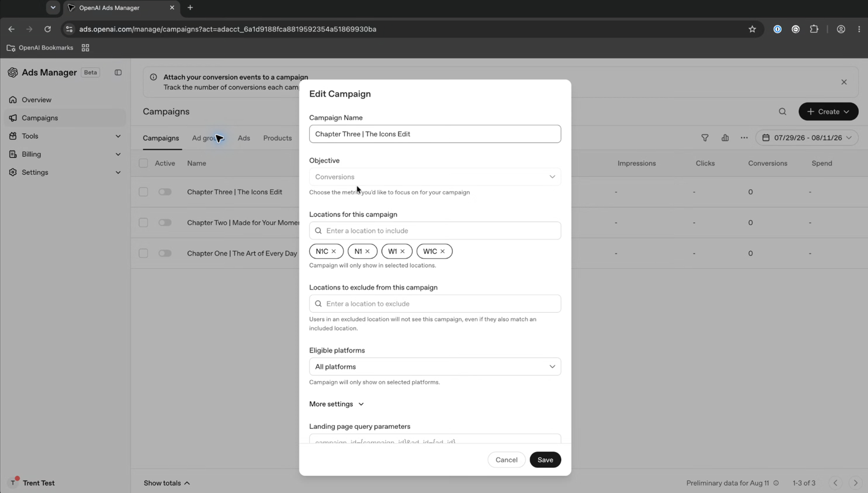
Task: Open the Trent Test account menu
Action: [x=32, y=483]
